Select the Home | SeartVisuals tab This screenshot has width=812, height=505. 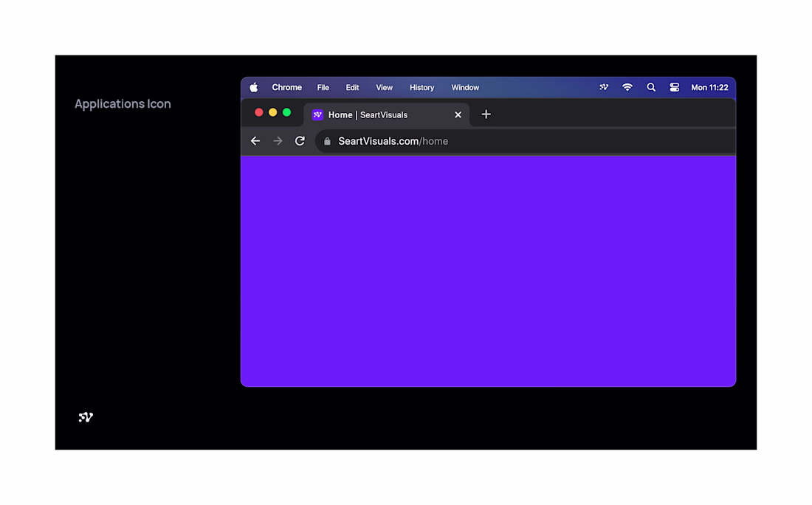[386, 115]
